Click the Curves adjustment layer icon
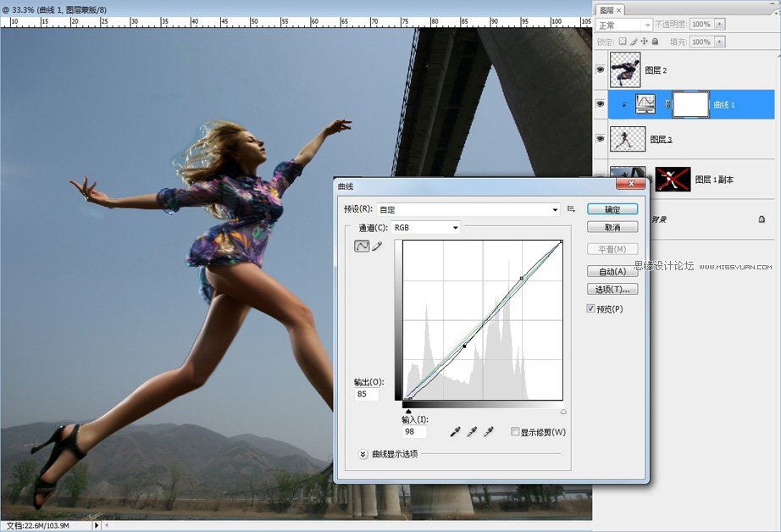The image size is (781, 532). coord(645,104)
